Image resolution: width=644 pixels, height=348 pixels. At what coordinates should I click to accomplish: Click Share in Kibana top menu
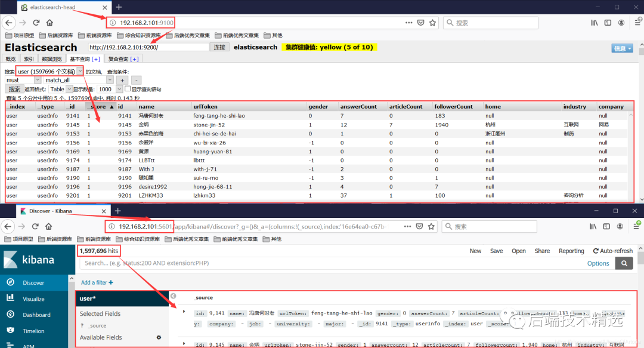542,251
